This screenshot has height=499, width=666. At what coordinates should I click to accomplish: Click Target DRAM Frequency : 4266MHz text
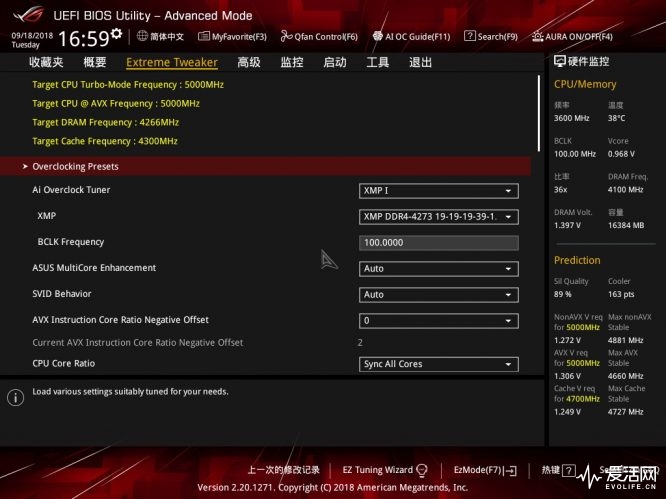click(105, 122)
